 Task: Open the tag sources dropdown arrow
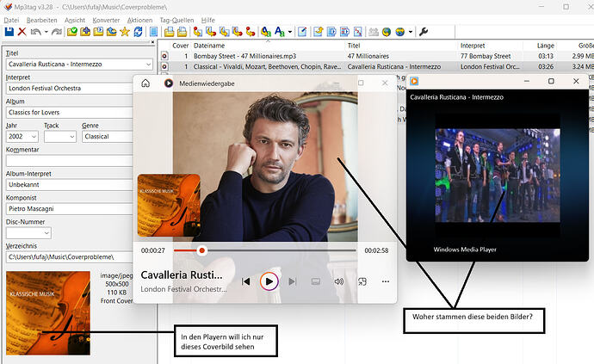(x=411, y=32)
